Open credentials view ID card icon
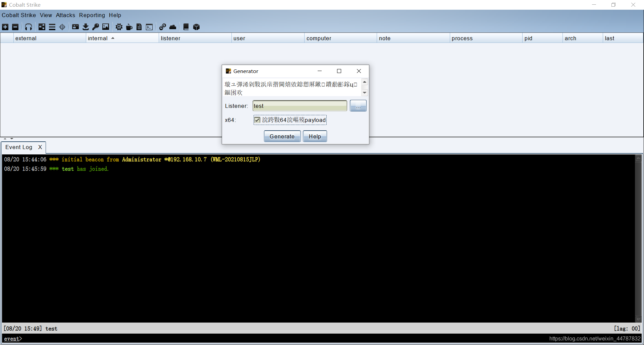Image resolution: width=644 pixels, height=345 pixels. click(75, 27)
